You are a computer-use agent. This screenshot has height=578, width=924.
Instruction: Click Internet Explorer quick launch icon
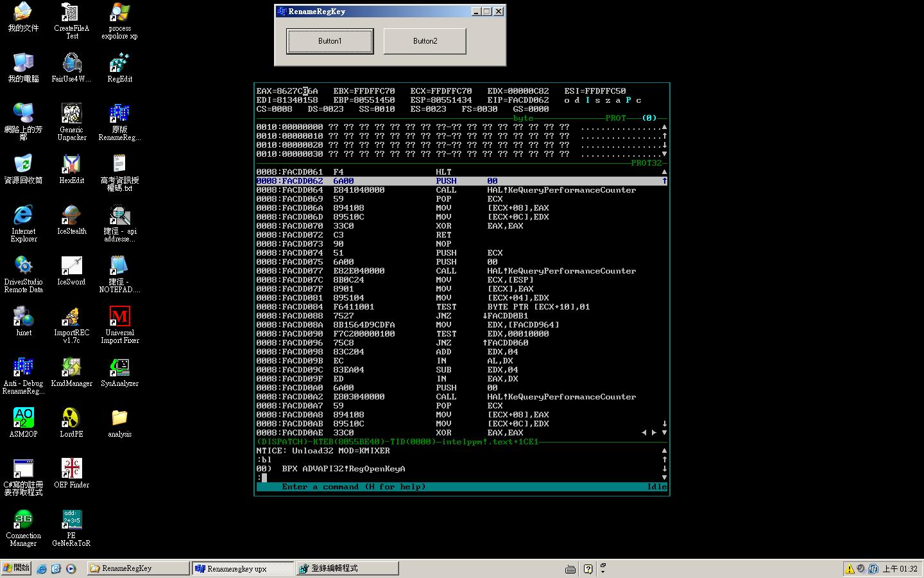point(42,569)
